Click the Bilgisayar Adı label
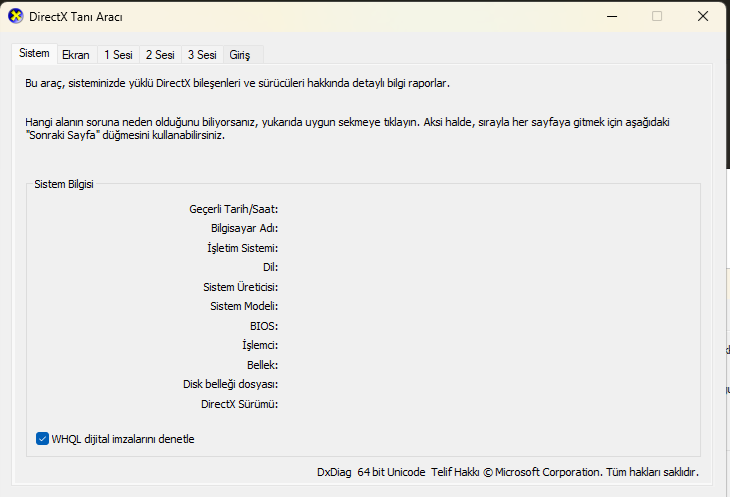Viewport: 732px width, 498px height. click(244, 228)
